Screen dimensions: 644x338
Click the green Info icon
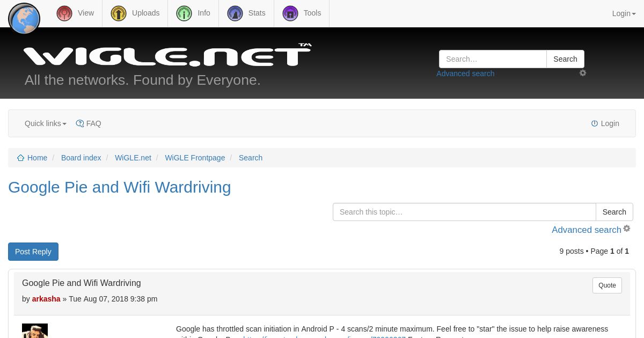(184, 13)
